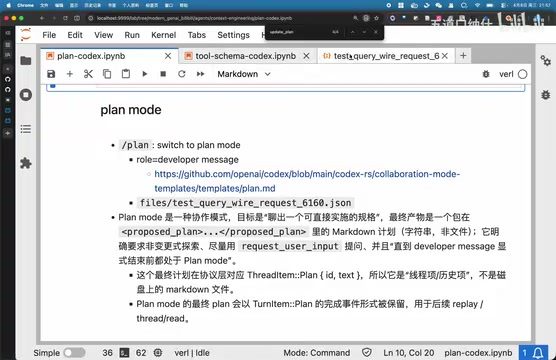The width and height of the screenshot is (556, 360).
Task: Open the Settings menu
Action: tap(233, 35)
